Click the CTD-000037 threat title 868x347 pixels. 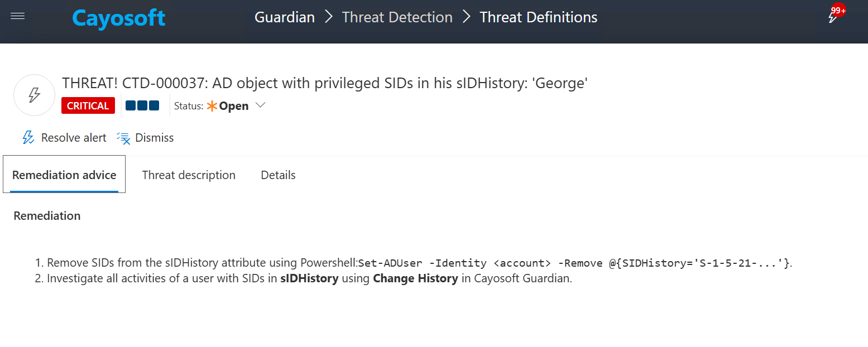(x=324, y=83)
